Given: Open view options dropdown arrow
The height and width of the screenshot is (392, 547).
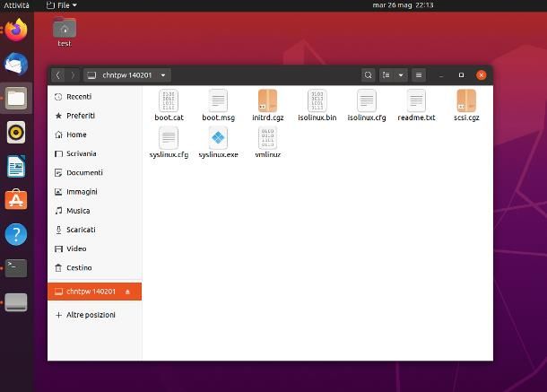Looking at the screenshot, I should pyautogui.click(x=401, y=75).
